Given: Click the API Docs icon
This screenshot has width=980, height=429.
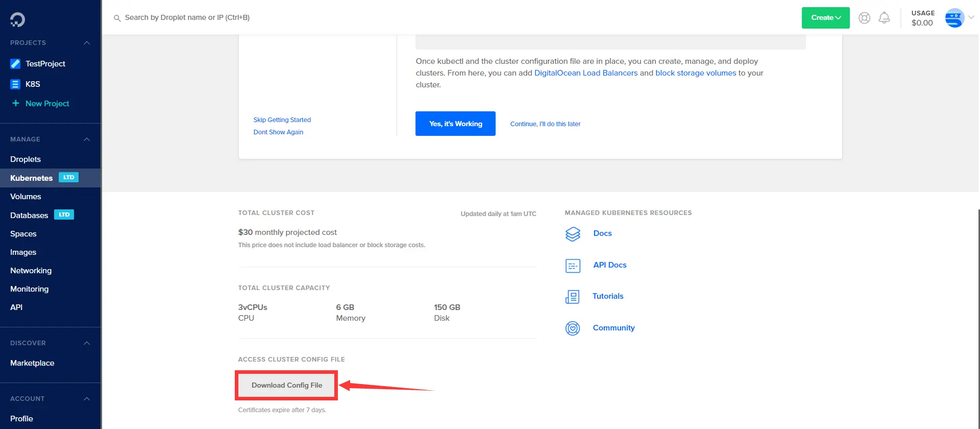Looking at the screenshot, I should click(573, 266).
